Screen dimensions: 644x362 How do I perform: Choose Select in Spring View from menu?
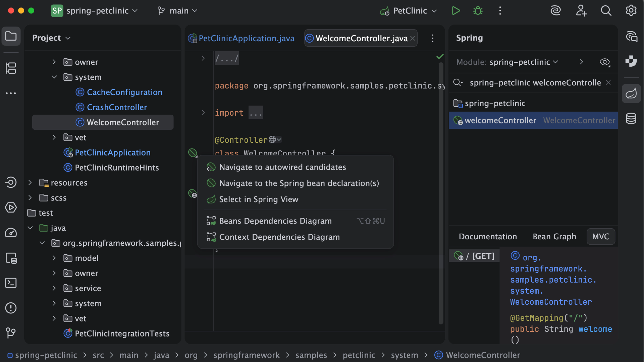[x=258, y=199]
